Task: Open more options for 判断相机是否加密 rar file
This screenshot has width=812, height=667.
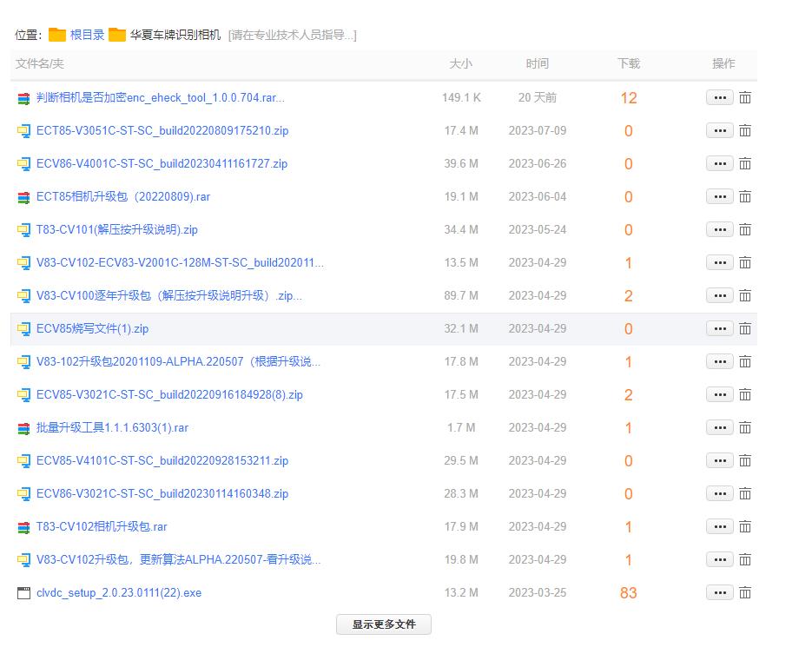Action: pyautogui.click(x=719, y=98)
